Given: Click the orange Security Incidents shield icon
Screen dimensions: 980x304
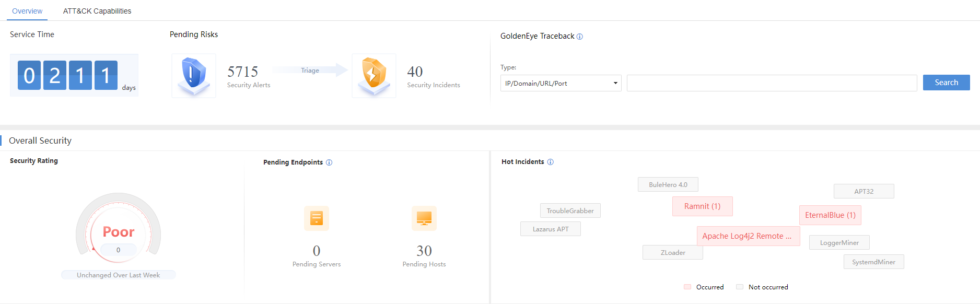Looking at the screenshot, I should click(x=374, y=75).
